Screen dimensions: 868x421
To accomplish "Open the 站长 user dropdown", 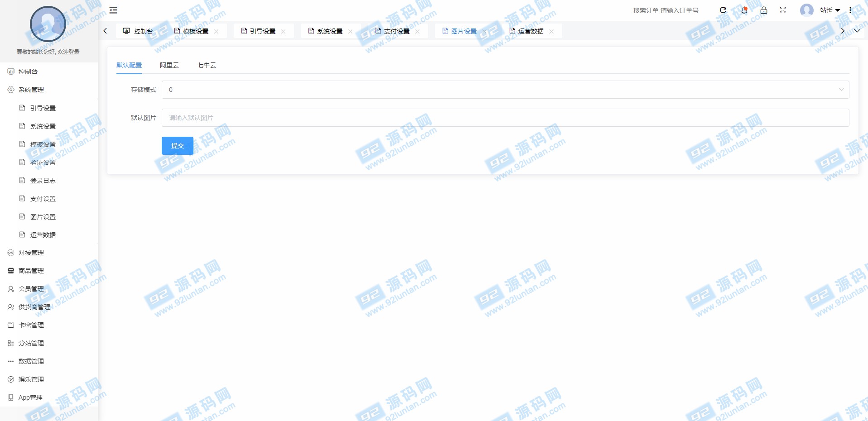I will [830, 10].
